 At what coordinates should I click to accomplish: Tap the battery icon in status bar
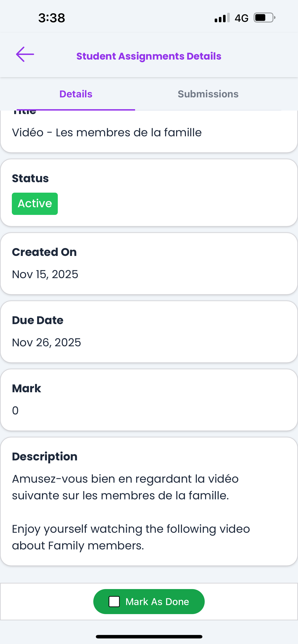click(x=264, y=18)
